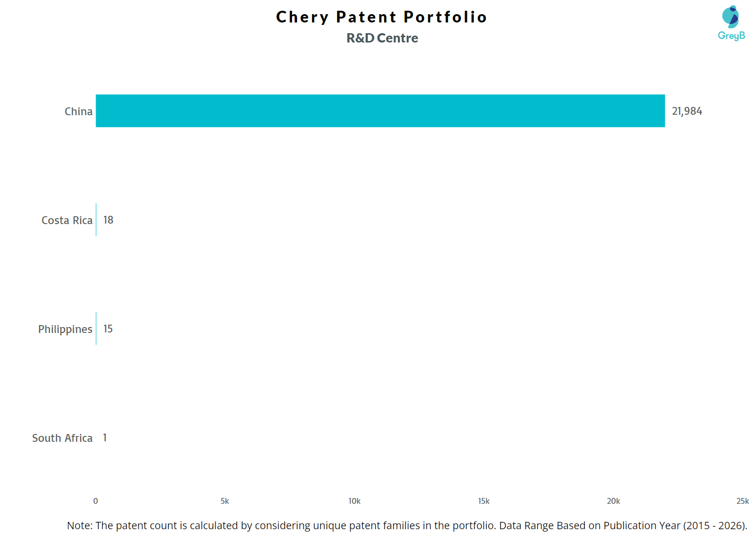Click the 20k axis tick label

click(x=613, y=501)
